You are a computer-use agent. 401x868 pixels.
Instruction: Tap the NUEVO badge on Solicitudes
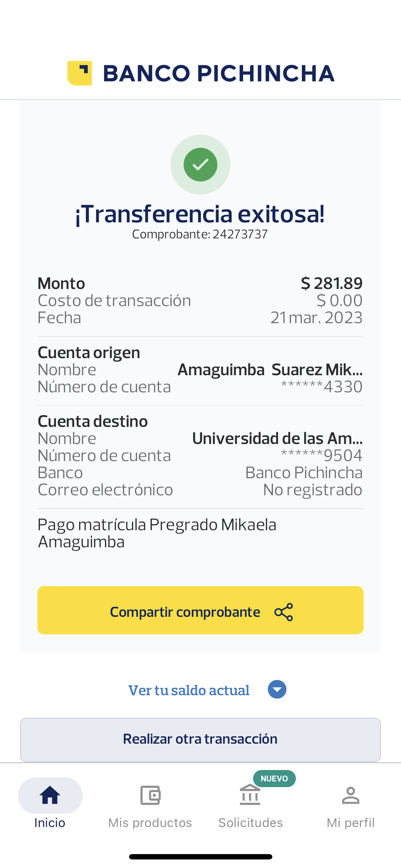pyautogui.click(x=274, y=779)
